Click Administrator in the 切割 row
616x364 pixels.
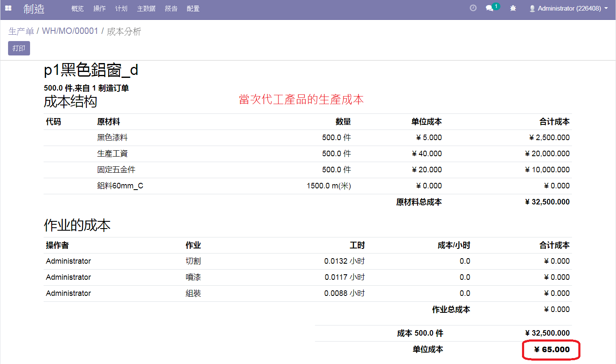[69, 261]
